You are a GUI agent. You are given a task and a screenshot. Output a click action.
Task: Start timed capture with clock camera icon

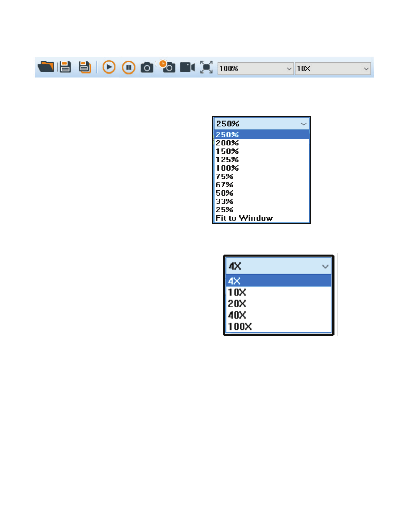pos(167,66)
